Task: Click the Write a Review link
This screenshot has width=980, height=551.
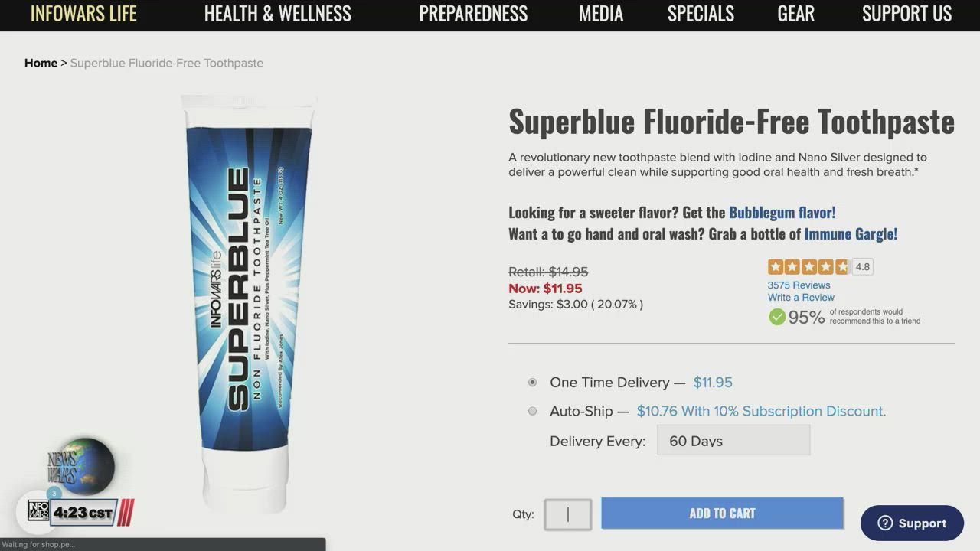Action: coord(801,297)
